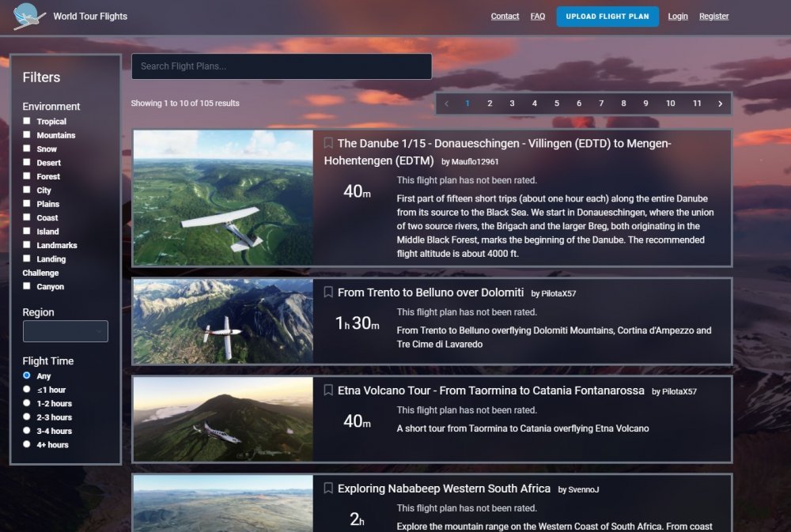Viewport: 791px width, 532px height.
Task: Open the Register link
Action: 713,17
